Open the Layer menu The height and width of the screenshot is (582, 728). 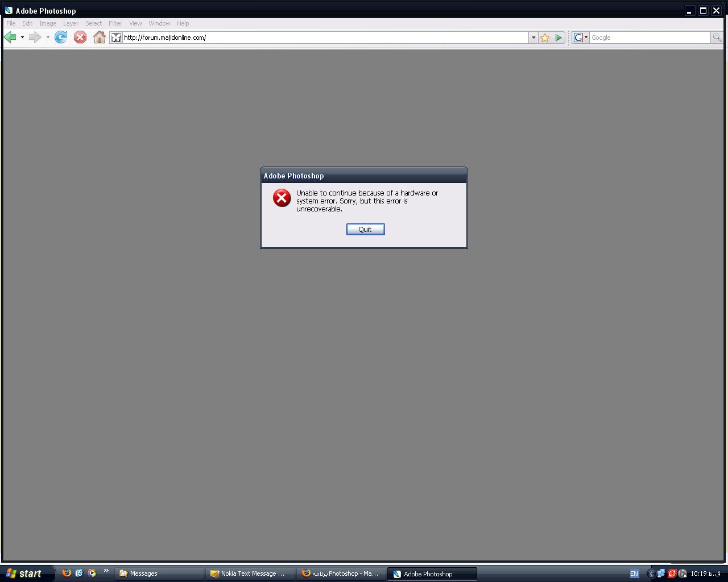[x=71, y=23]
